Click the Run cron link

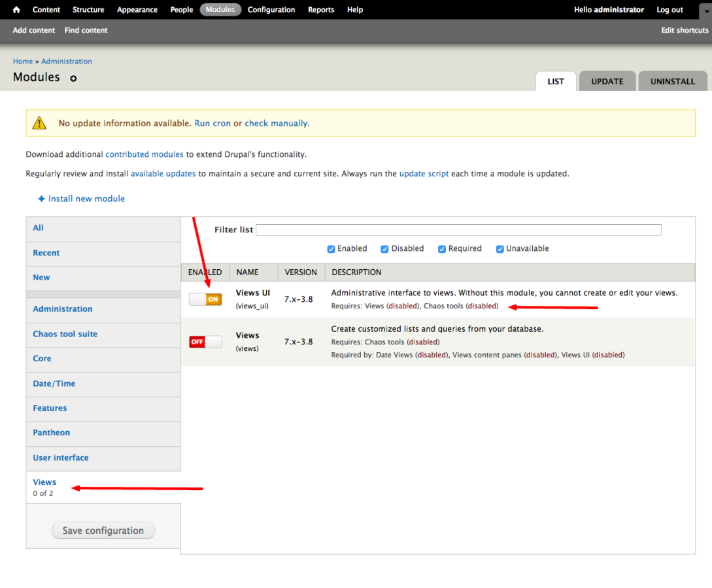212,123
